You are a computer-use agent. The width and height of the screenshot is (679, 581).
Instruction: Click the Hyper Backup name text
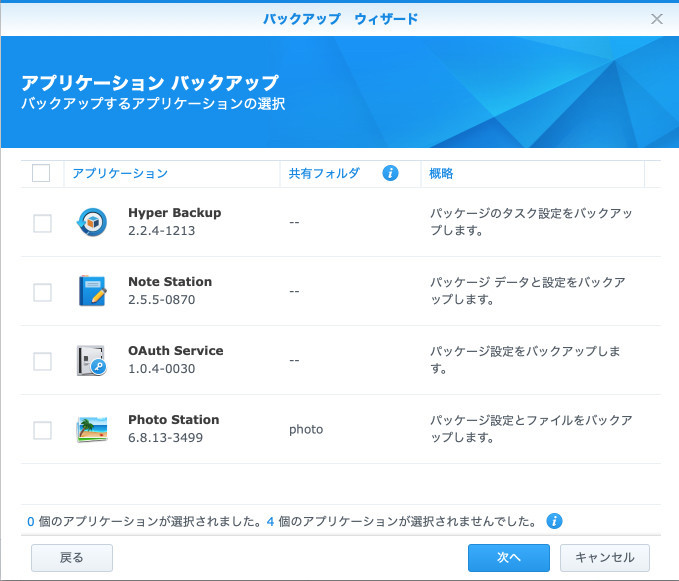(x=175, y=213)
